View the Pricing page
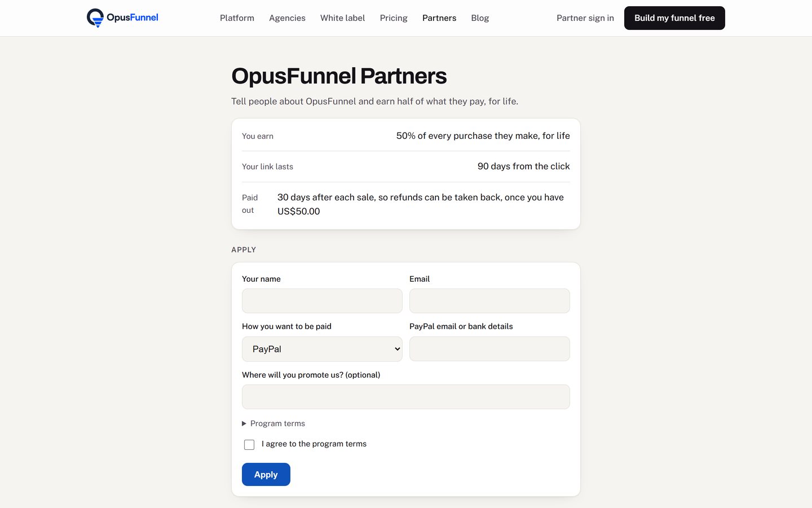 click(x=394, y=18)
